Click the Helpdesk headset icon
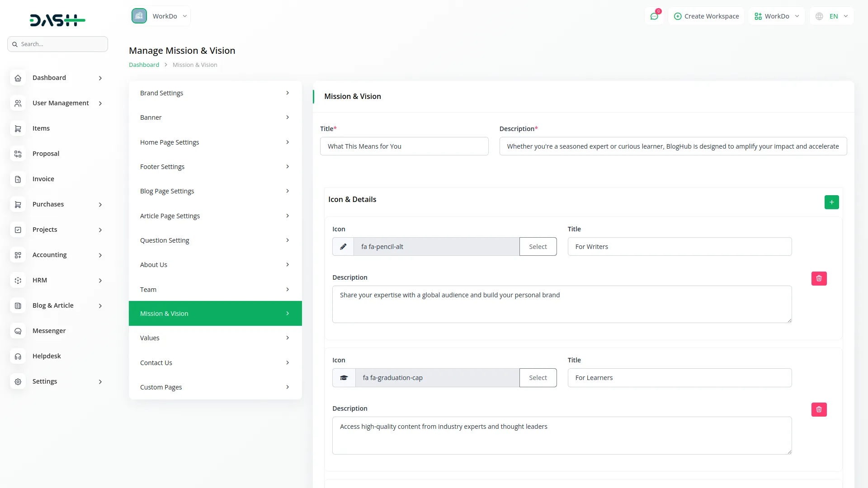The image size is (868, 488). point(18,356)
